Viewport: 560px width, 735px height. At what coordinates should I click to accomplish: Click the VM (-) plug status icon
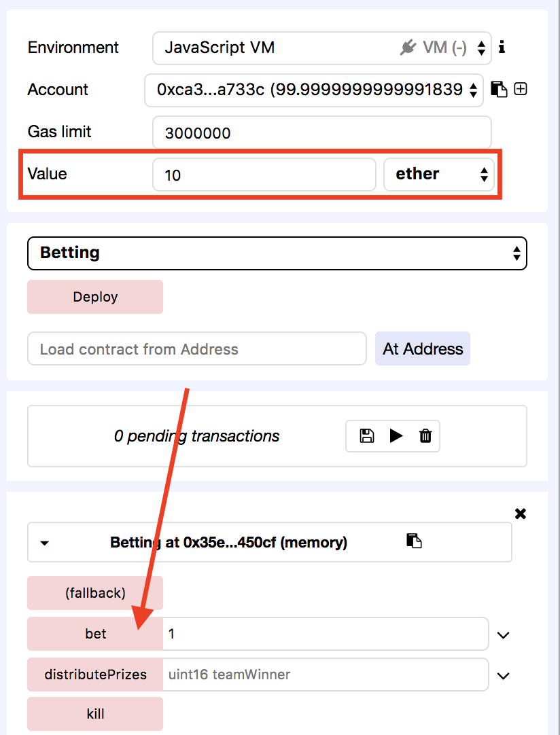pyautogui.click(x=408, y=48)
